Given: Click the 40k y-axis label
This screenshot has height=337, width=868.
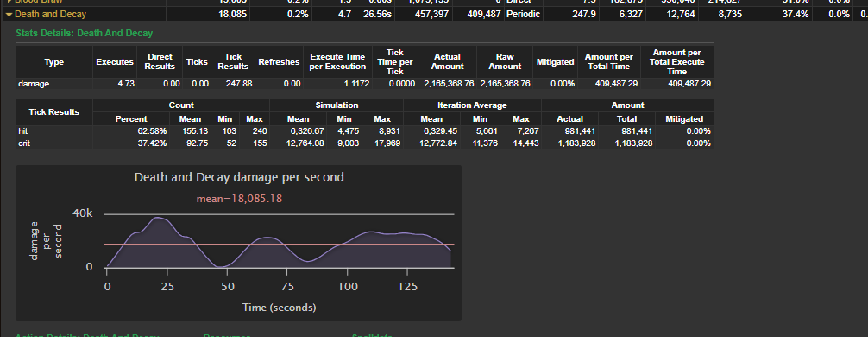Looking at the screenshot, I should [82, 214].
